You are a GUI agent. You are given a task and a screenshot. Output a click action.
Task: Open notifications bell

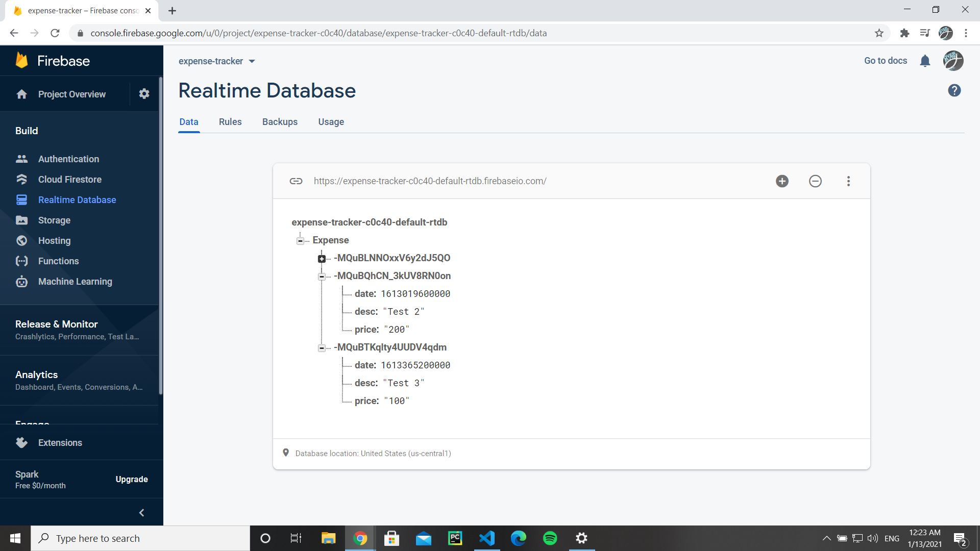click(x=925, y=61)
